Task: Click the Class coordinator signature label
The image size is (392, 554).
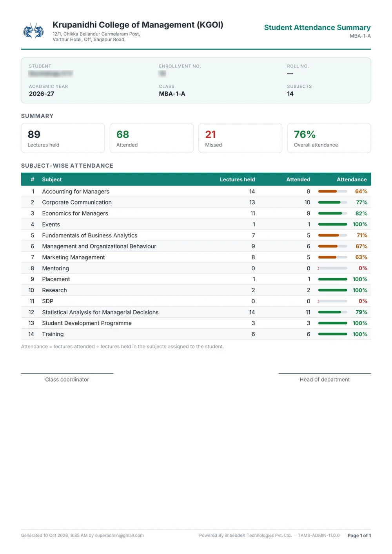Action: pyautogui.click(x=67, y=380)
